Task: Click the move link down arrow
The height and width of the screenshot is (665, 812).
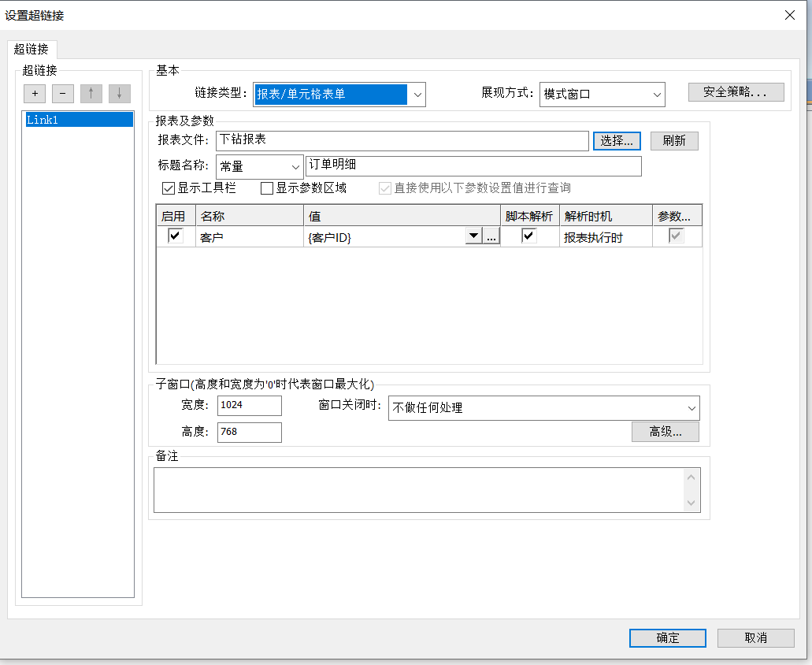Action: pyautogui.click(x=120, y=94)
